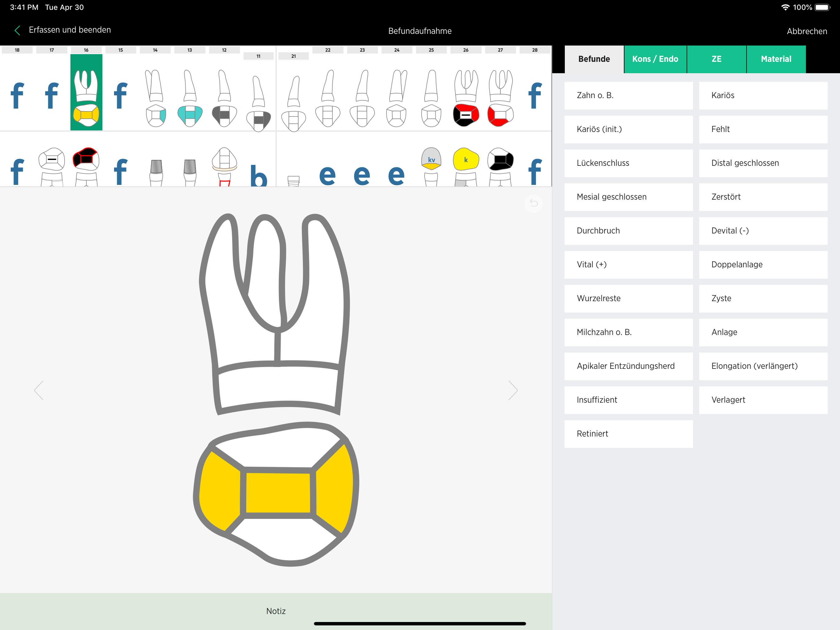Switch to the Befunde tab

pyautogui.click(x=594, y=59)
